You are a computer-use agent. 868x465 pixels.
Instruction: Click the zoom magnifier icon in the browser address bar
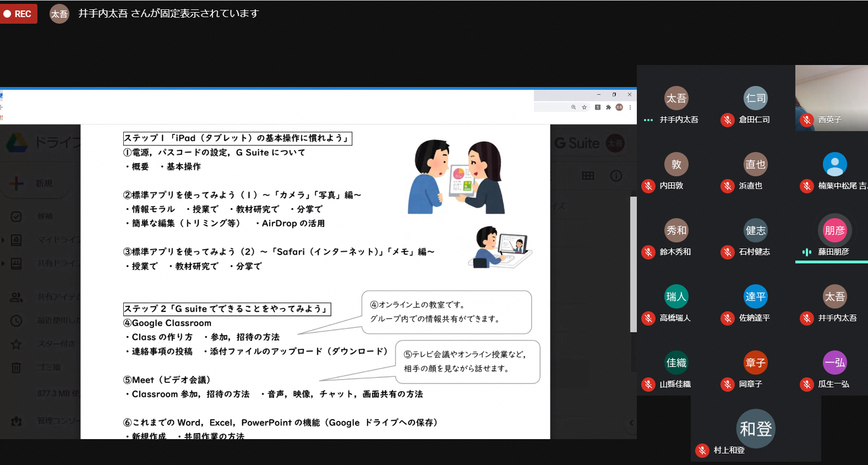[574, 107]
